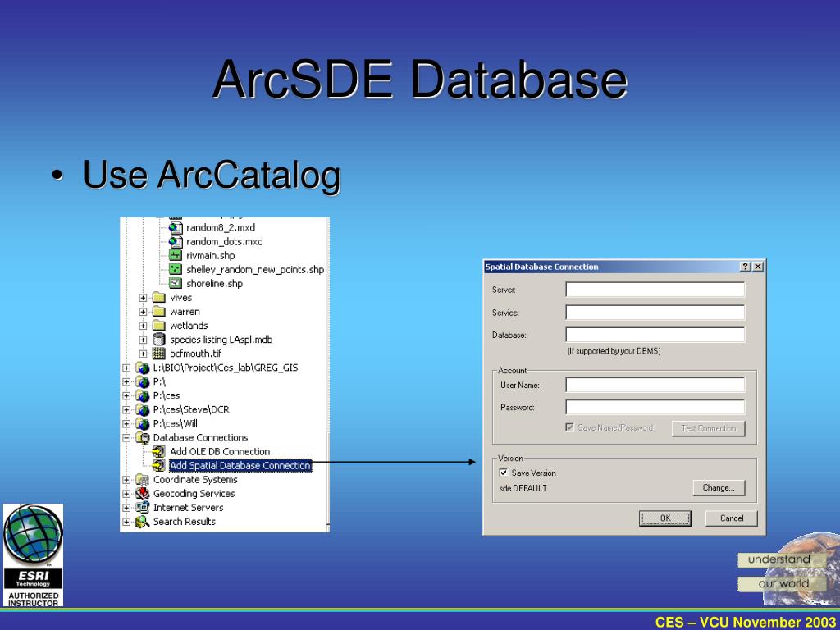This screenshot has width=840, height=630.
Task: Click the species listing LAspl.mdb geodatabase icon
Action: 158,339
